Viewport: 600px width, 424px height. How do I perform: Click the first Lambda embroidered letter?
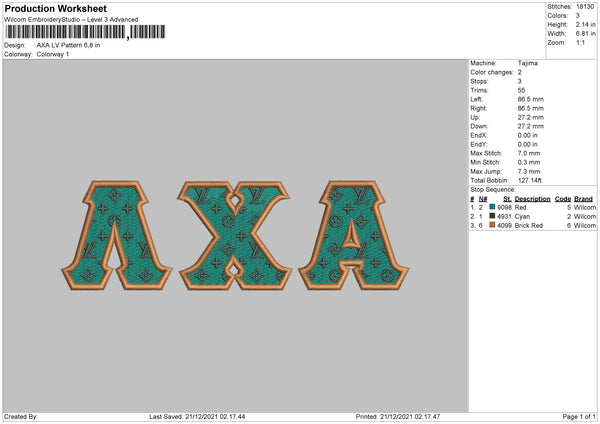click(116, 235)
